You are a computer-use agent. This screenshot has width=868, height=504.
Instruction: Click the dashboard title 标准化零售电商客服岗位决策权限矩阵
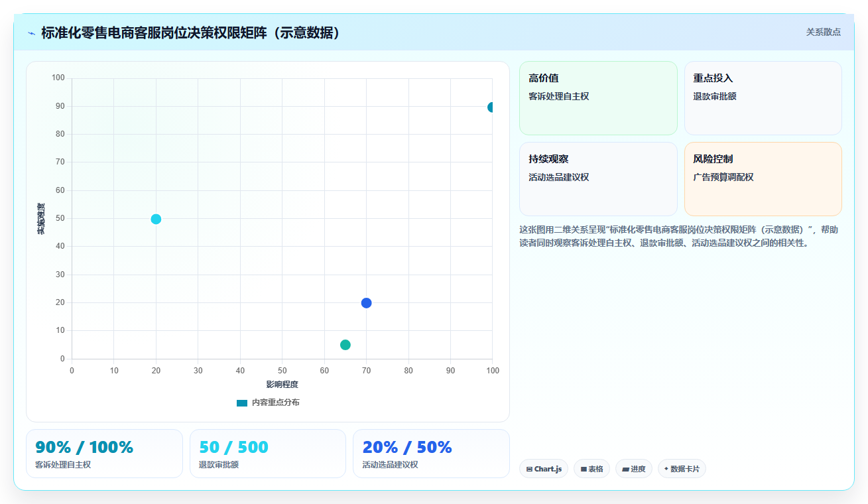[x=191, y=33]
